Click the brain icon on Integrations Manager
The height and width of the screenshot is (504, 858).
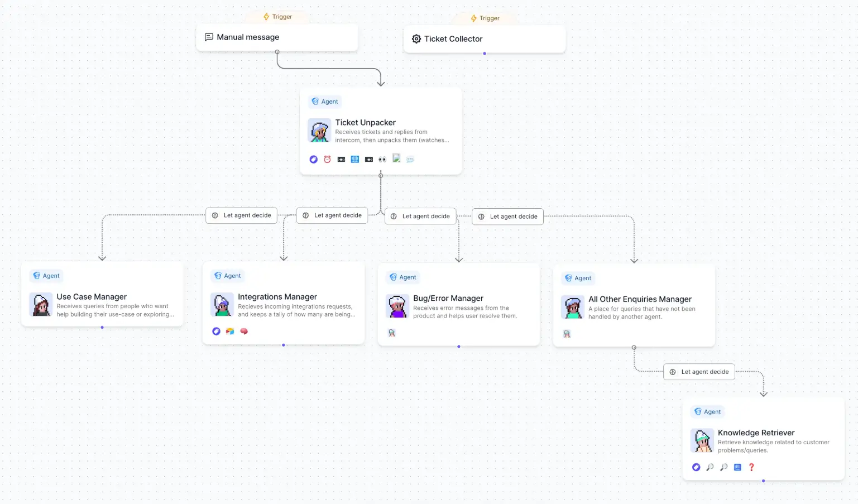point(244,332)
